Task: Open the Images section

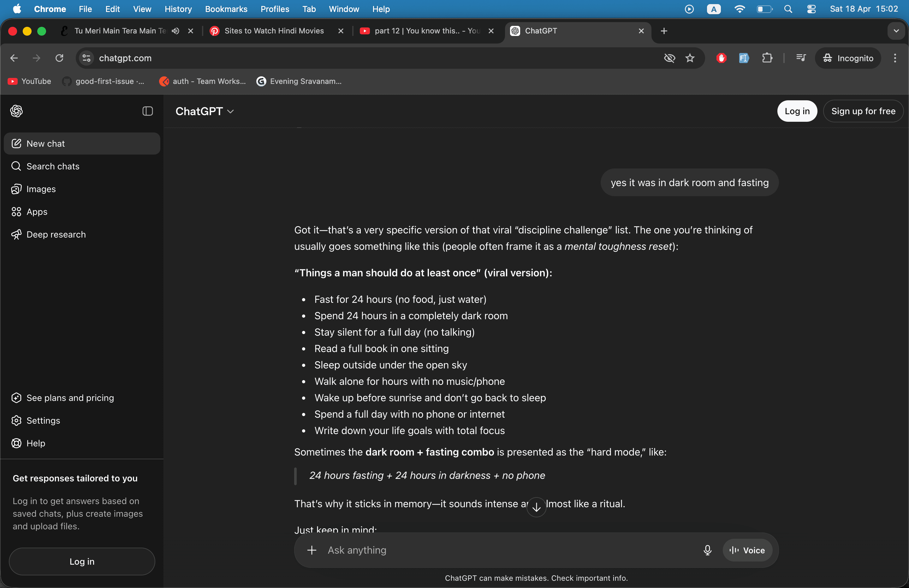Action: pos(82,189)
